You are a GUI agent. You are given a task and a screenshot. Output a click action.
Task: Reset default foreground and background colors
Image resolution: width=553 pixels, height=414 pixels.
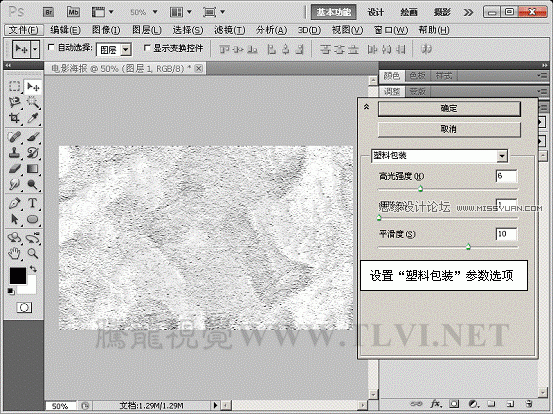pyautogui.click(x=11, y=291)
